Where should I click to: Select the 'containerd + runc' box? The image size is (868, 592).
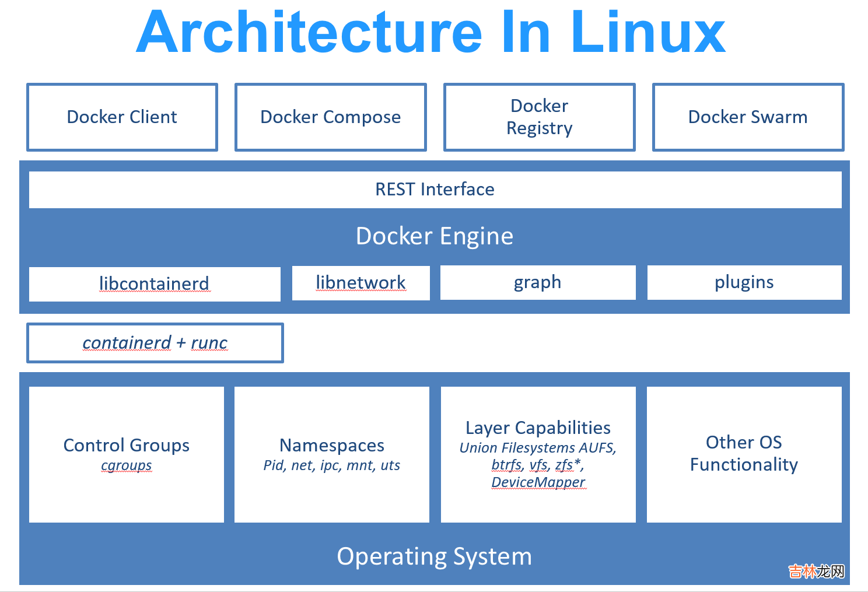(x=155, y=343)
